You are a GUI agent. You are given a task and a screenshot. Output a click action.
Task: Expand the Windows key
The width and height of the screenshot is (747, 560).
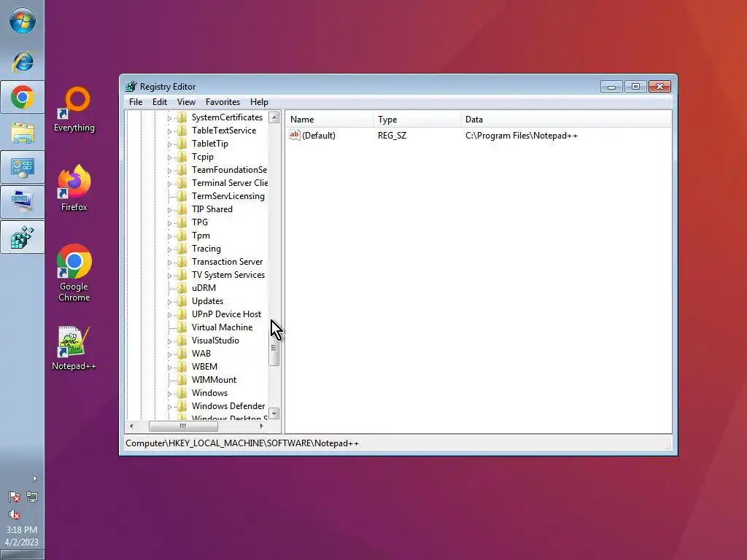point(169,393)
